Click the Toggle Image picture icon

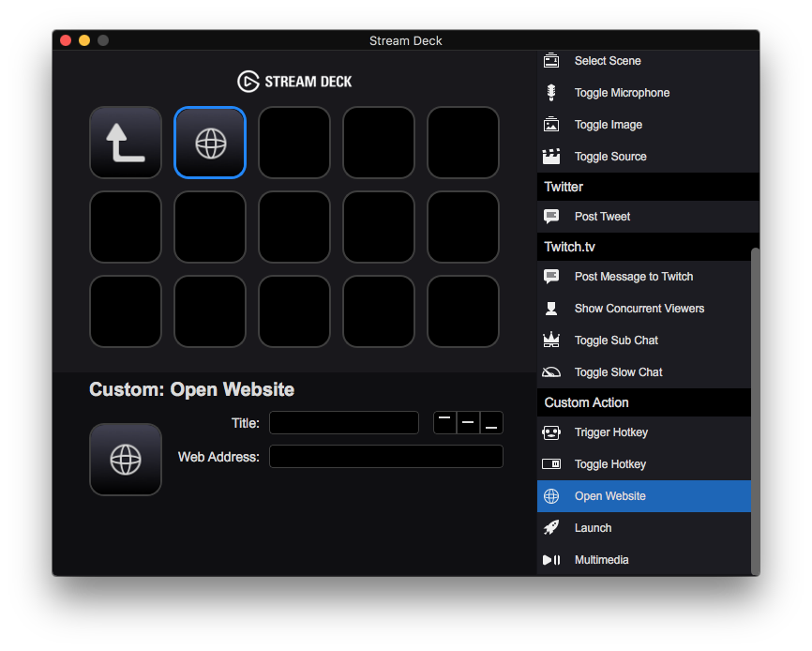(x=551, y=125)
